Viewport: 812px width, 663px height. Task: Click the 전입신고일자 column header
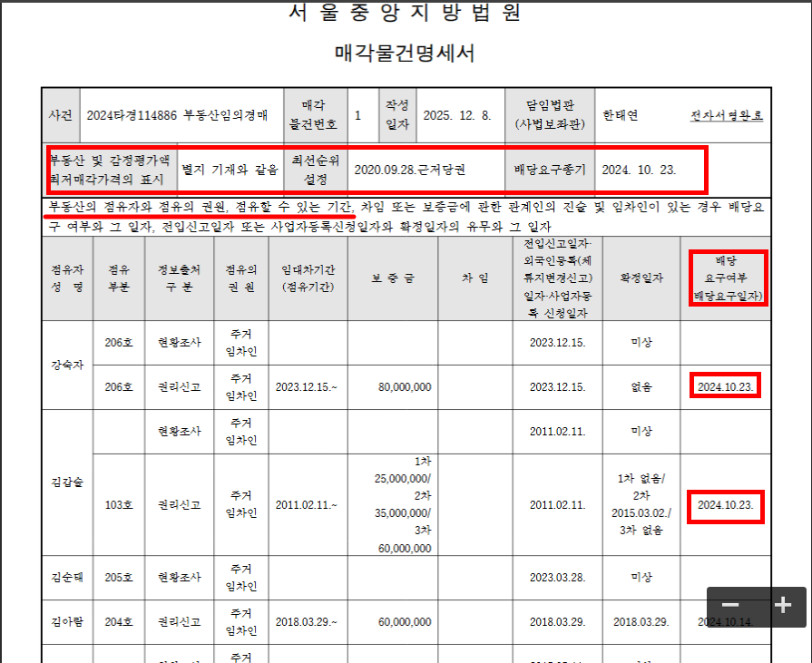coord(557,278)
